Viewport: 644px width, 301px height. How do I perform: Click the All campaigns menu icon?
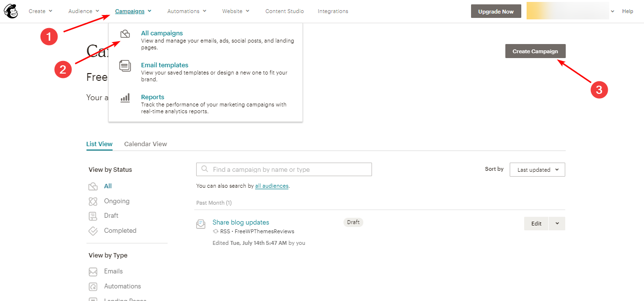pyautogui.click(x=125, y=34)
